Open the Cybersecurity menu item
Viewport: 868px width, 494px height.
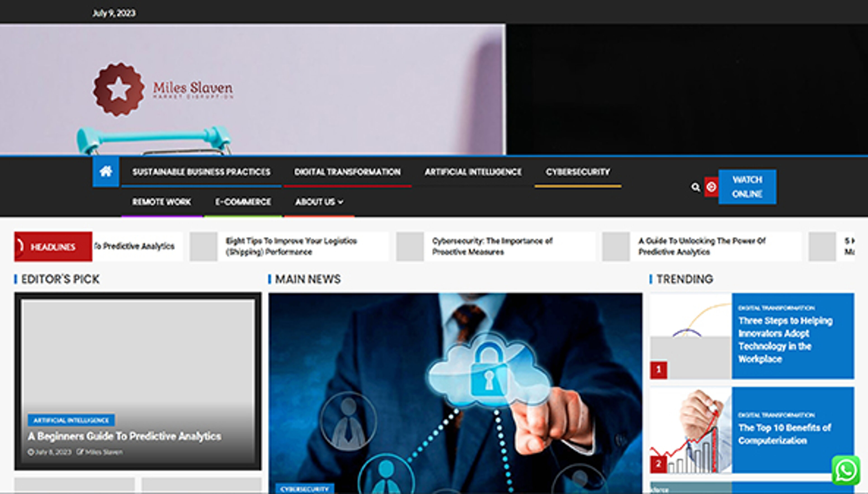tap(578, 172)
